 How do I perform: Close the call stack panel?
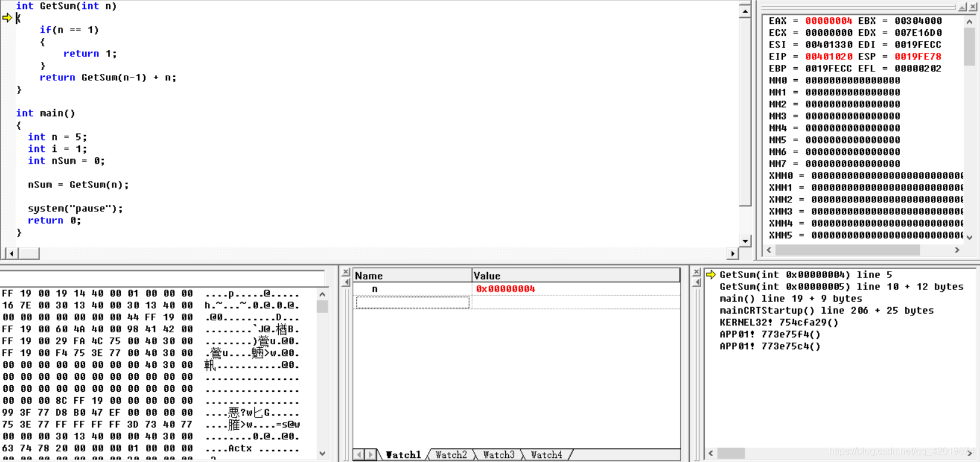[696, 271]
